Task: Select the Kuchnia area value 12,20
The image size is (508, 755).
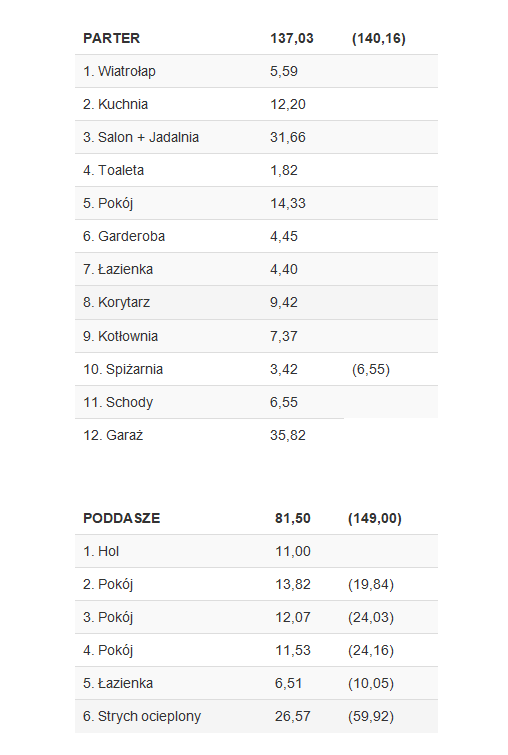Action: pos(287,104)
